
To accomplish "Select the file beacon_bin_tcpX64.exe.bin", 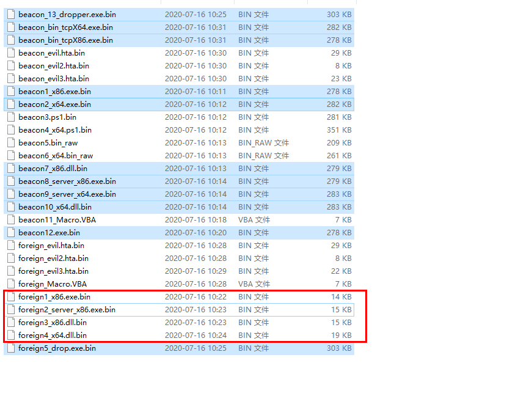I will (x=65, y=27).
